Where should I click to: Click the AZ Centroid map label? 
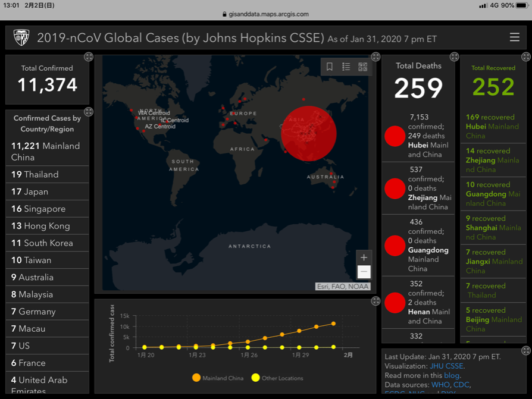point(160,127)
